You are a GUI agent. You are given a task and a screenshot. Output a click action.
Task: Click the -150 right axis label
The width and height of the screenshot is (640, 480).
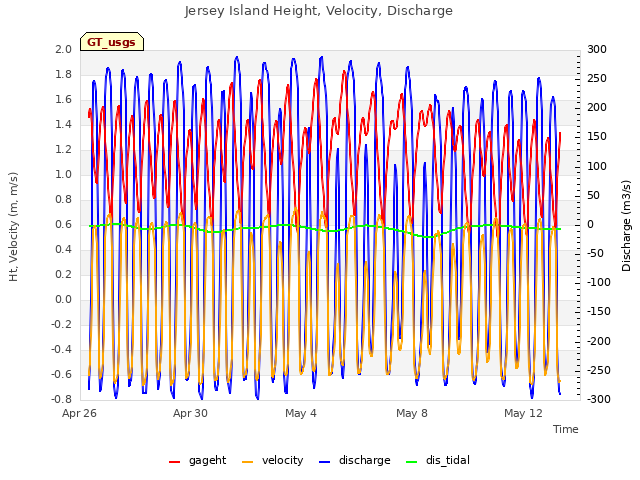pos(599,311)
